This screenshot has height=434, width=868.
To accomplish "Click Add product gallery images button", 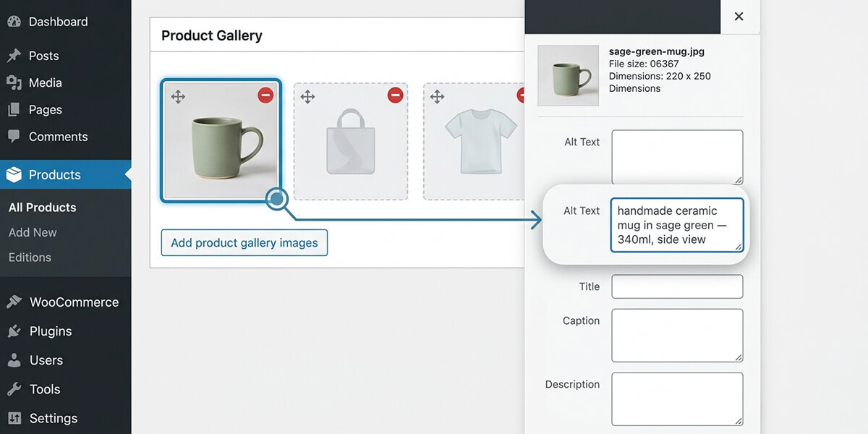I will (244, 243).
